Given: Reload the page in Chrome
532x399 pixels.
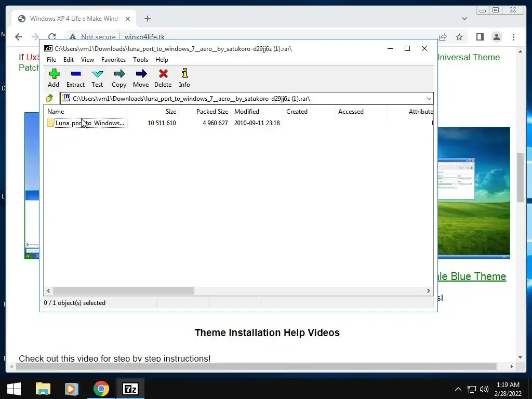Looking at the screenshot, I should tap(52, 37).
